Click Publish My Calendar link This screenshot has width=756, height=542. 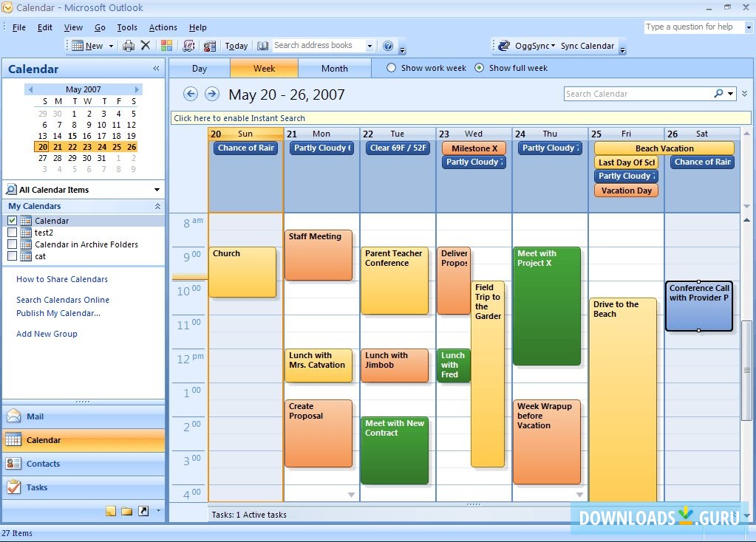(x=58, y=313)
